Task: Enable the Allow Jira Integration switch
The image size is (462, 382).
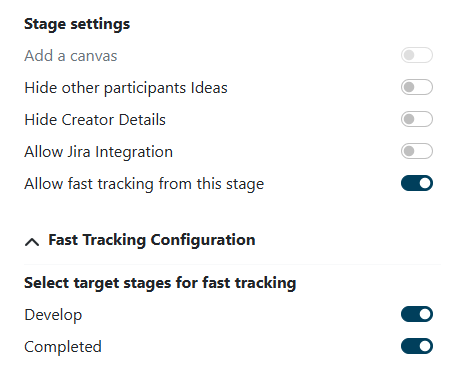Action: [417, 151]
